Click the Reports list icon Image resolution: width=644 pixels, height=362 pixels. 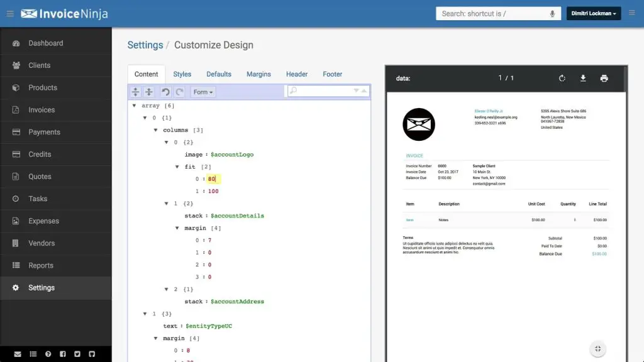16,265
